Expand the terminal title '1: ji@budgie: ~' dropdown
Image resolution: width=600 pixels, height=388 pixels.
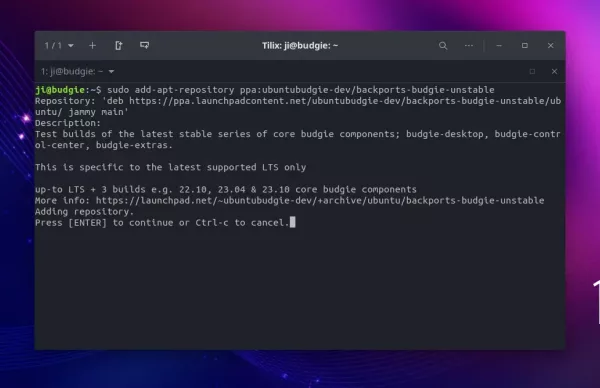[x=78, y=72]
